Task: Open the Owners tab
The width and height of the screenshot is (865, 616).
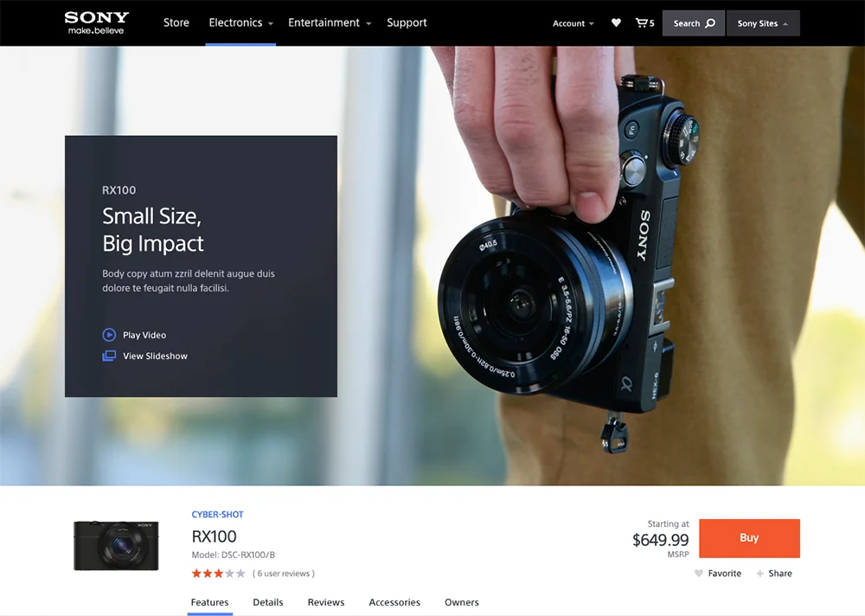Action: point(462,602)
